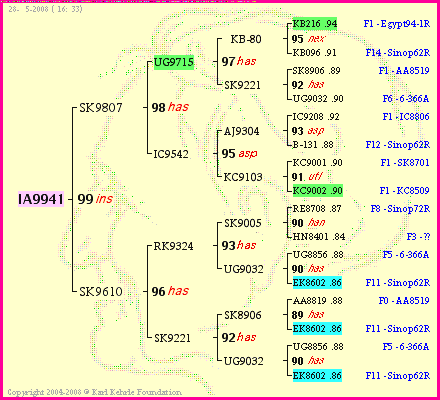The height and width of the screenshot is (400, 440).
Task: Click entry KC9001 .90
Action: point(317,163)
